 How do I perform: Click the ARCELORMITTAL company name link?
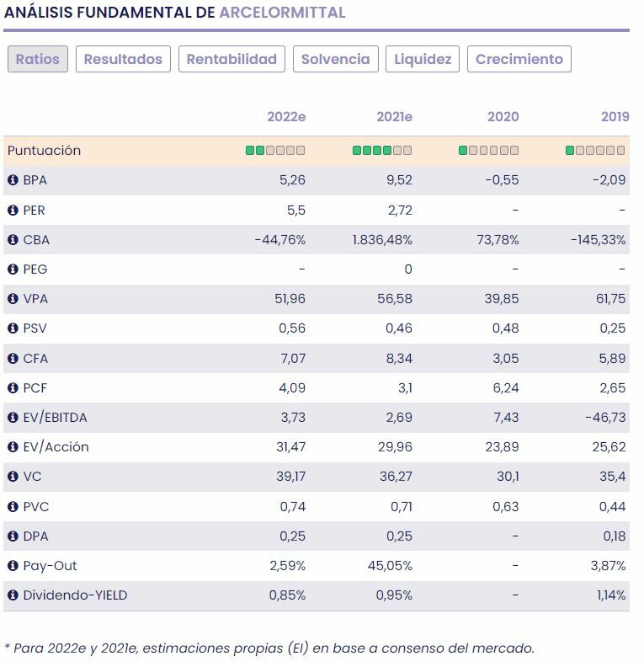(x=282, y=13)
